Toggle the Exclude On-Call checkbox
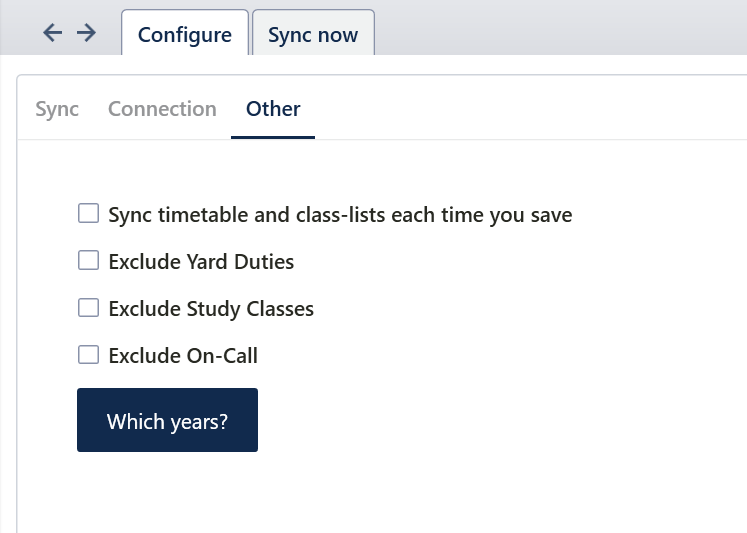This screenshot has height=533, width=747. pos(89,354)
